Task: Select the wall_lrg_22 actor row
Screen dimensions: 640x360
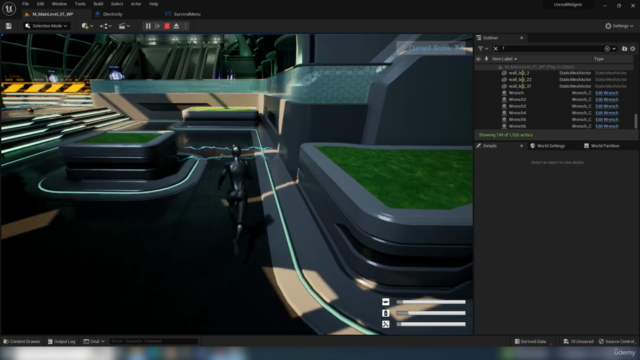Action: pyautogui.click(x=554, y=80)
